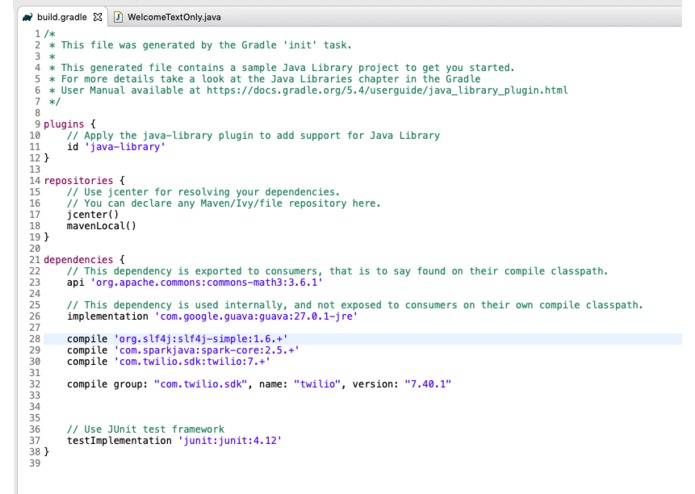Click the 'This file was generated' comment line
The image size is (695, 494).
click(x=200, y=45)
